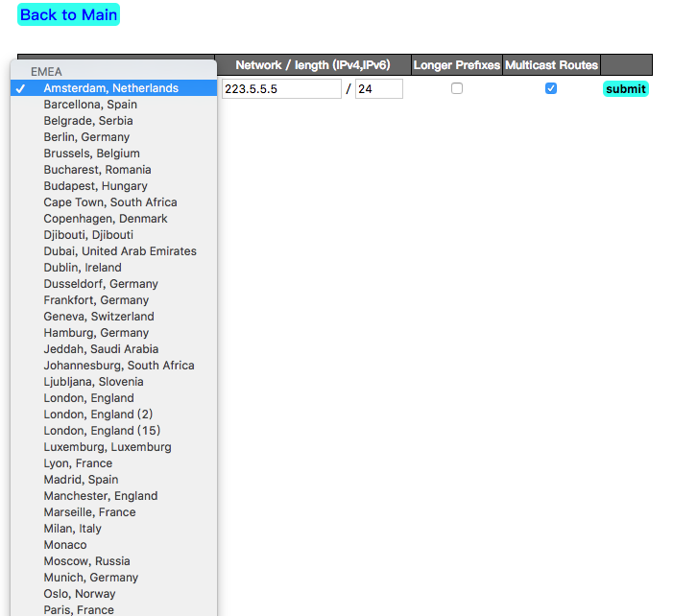The height and width of the screenshot is (616, 673).
Task: Choose Barcellona, Spain in dropdown
Action: point(90,105)
